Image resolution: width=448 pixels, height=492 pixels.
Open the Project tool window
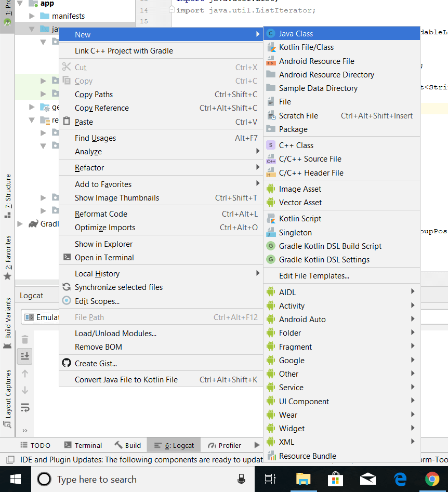point(7,10)
